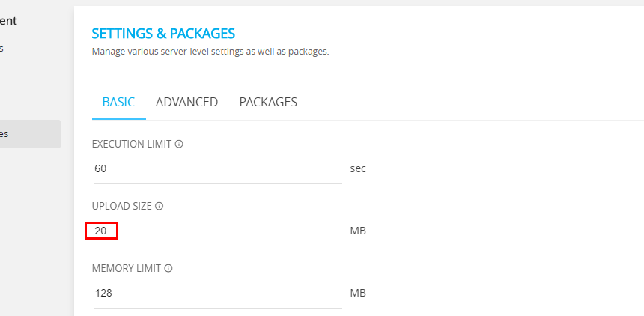Open the Advanced tab

click(x=187, y=102)
